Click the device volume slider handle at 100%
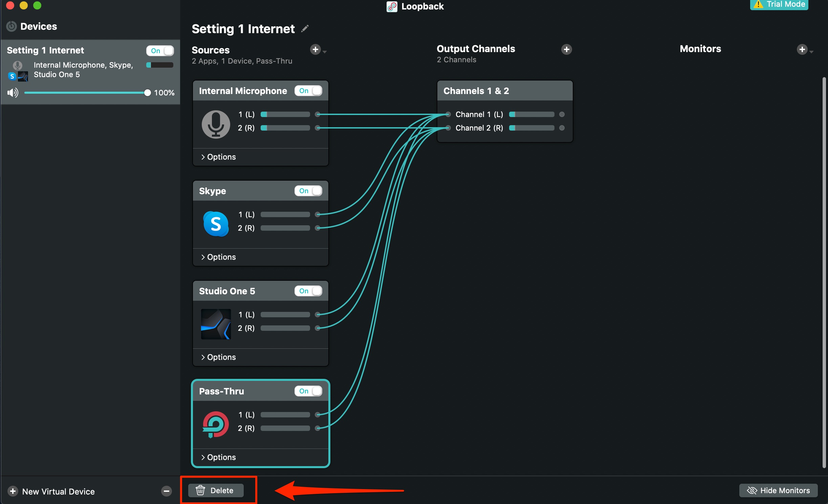The image size is (828, 504). click(147, 93)
